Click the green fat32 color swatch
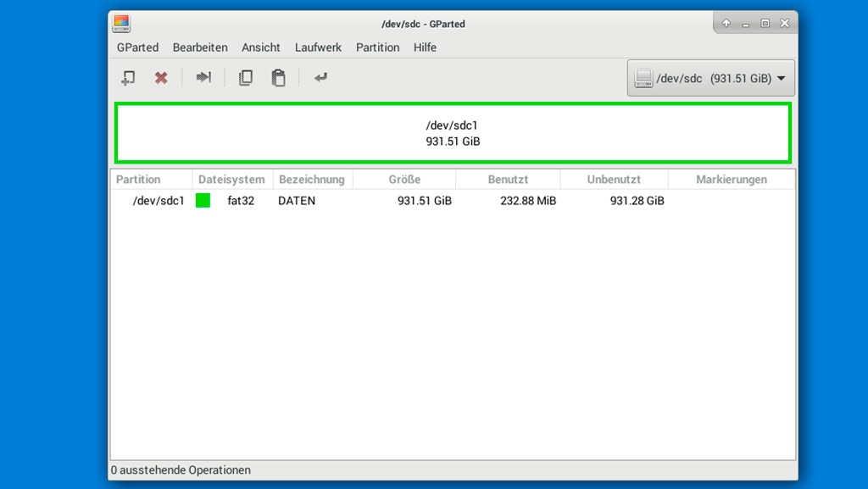 tap(203, 201)
